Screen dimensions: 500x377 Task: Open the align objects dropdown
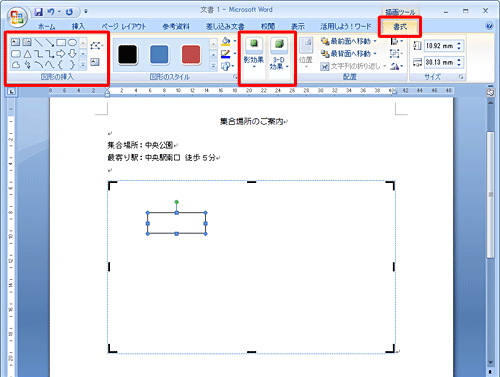pos(397,41)
